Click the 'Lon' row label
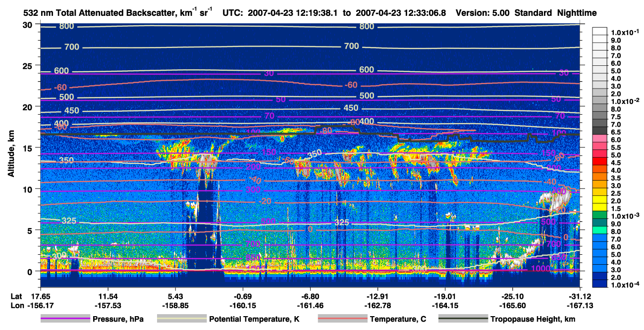The width and height of the screenshot is (644, 330). (x=16, y=306)
